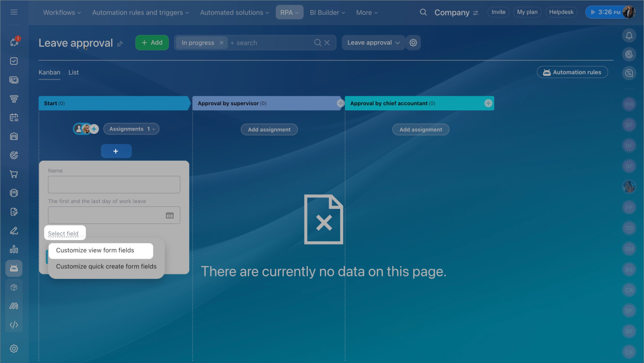
Task: Open Leave approval settings gear
Action: click(413, 43)
